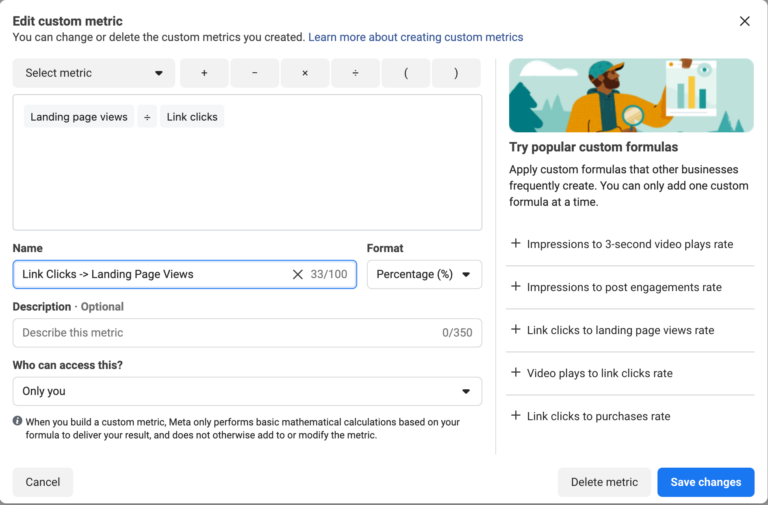Insert the division operator

355,73
